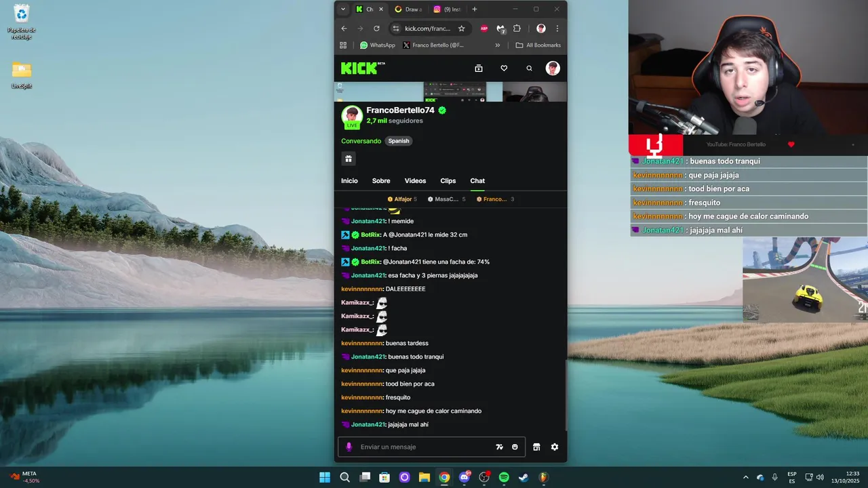868x488 pixels.
Task: Open the Chrome apps grid shortcut
Action: pos(343,45)
